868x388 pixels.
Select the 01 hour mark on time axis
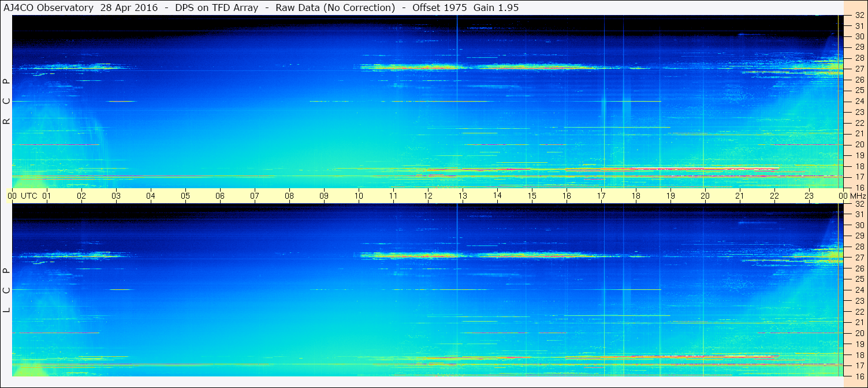(47, 196)
